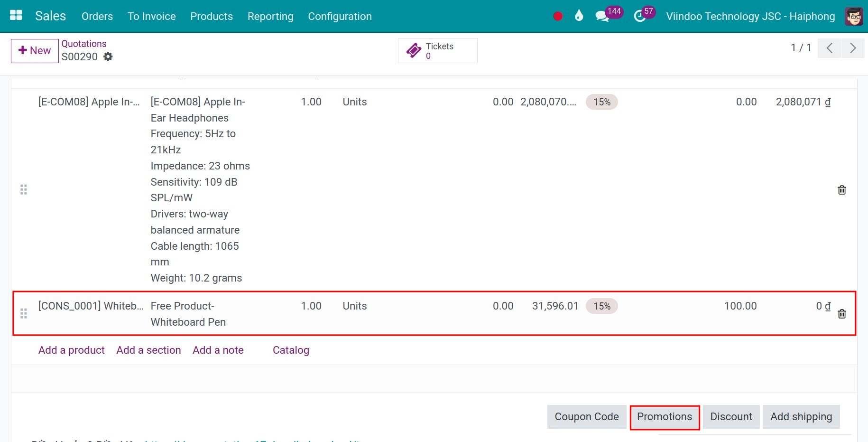Open the gear actions menu beside S00290
This screenshot has width=868, height=442.
click(108, 56)
